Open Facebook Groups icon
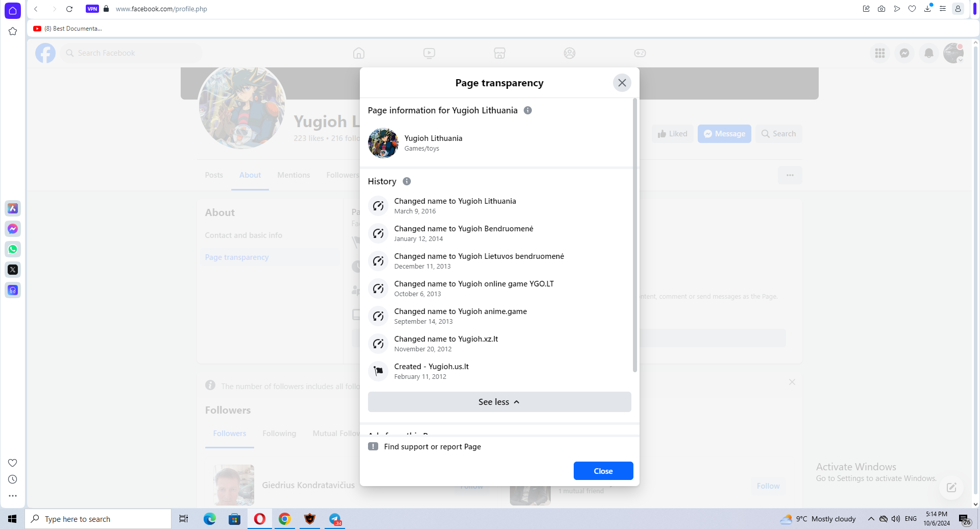This screenshot has width=980, height=529. click(x=570, y=53)
